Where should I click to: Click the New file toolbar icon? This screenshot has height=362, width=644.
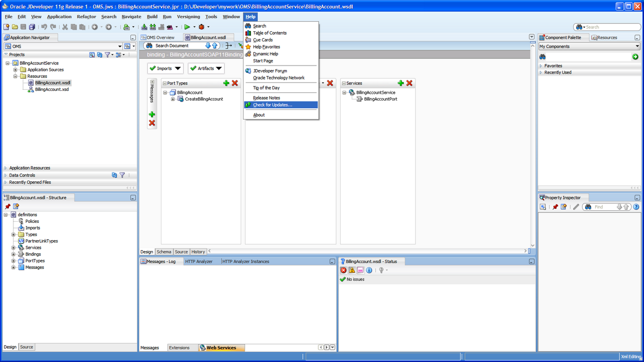6,27
